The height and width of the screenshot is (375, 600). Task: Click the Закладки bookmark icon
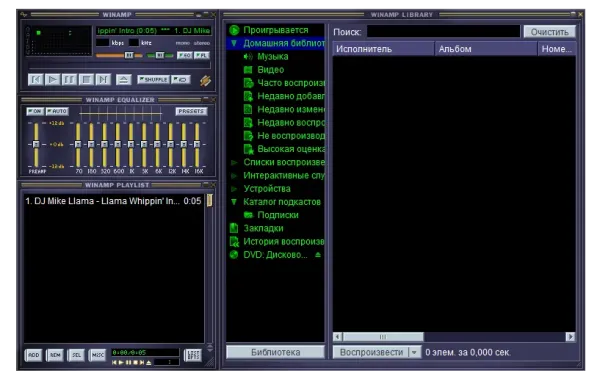[234, 228]
